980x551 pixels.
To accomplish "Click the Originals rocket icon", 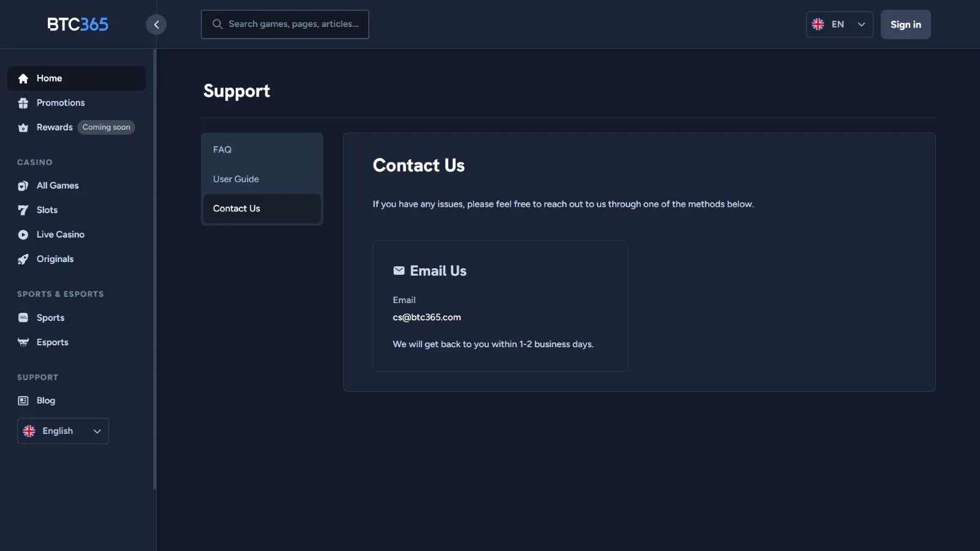I will [23, 259].
